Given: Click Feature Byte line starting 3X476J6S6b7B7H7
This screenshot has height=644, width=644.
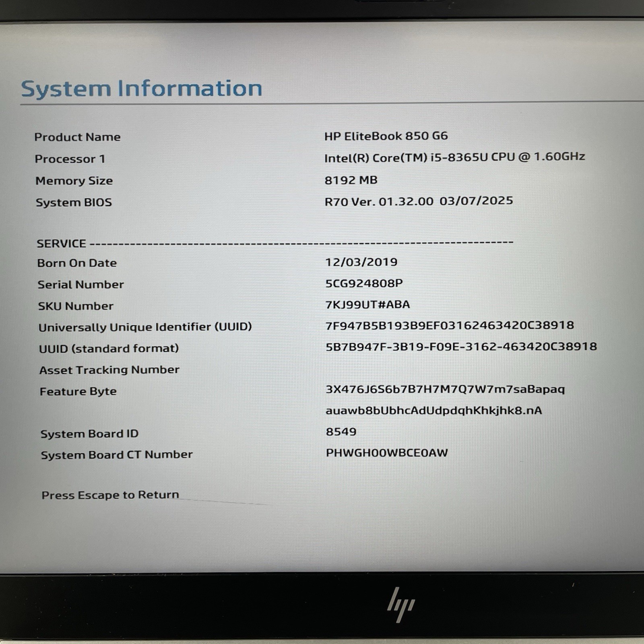Looking at the screenshot, I should tap(445, 390).
